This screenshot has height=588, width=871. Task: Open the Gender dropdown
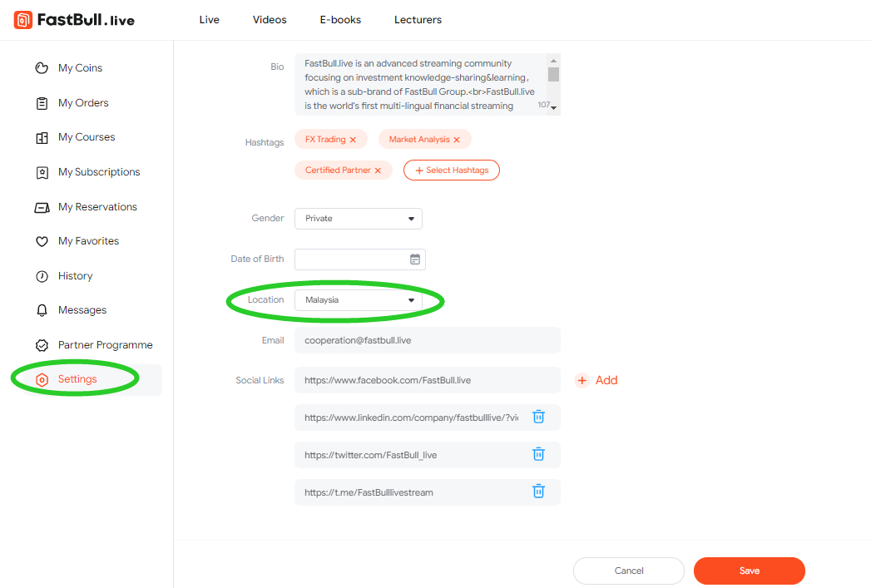(x=359, y=219)
